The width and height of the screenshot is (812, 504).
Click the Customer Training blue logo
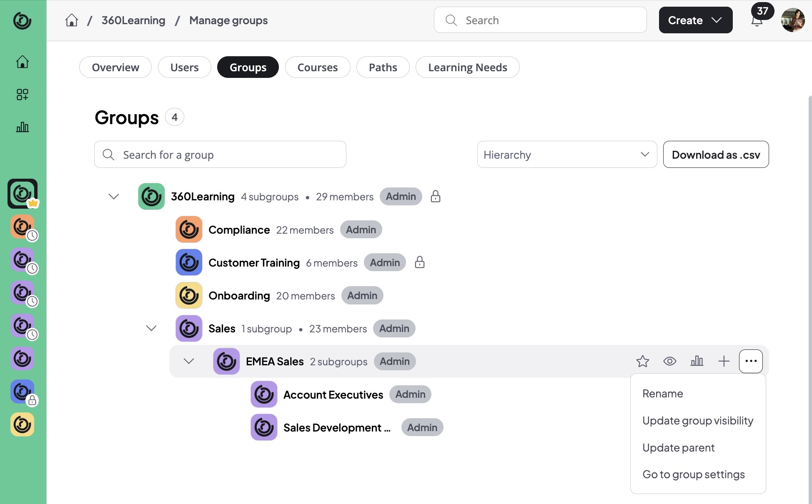pyautogui.click(x=189, y=262)
